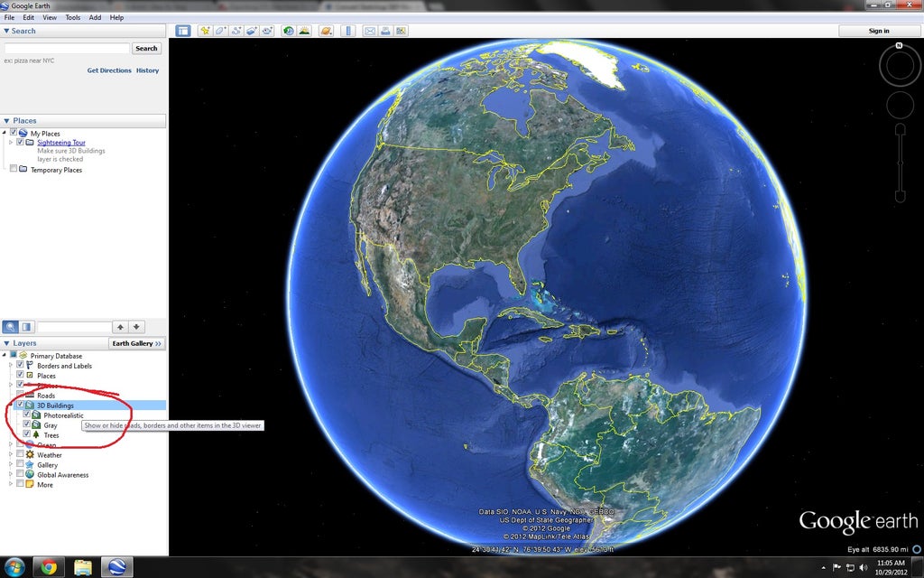Select the Add Polygon tool
The height and width of the screenshot is (578, 924).
(220, 31)
